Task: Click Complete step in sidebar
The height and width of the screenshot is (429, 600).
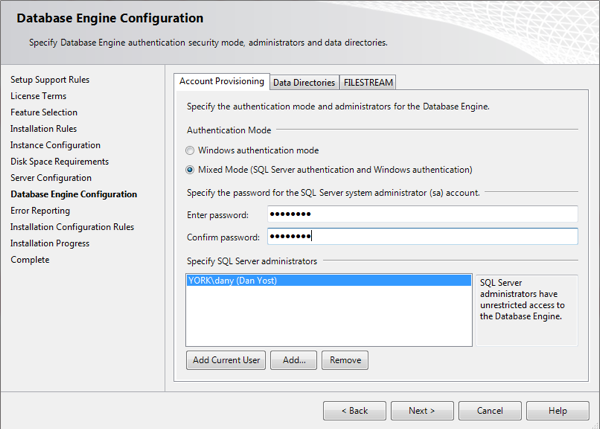Action: pyautogui.click(x=30, y=260)
